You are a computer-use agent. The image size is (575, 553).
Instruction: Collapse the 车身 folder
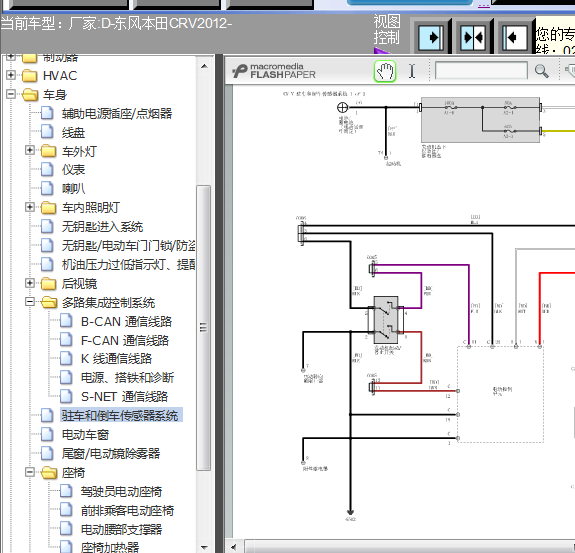pyautogui.click(x=11, y=94)
